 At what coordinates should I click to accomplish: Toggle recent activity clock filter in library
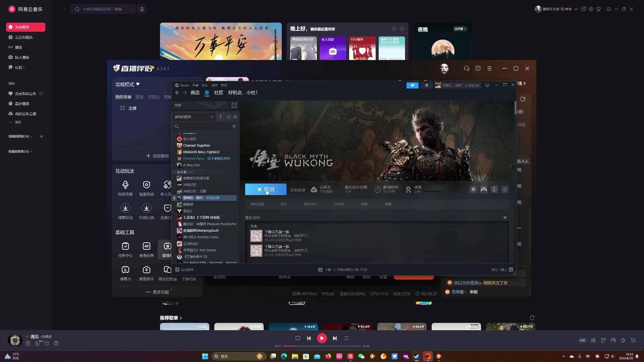pos(228,117)
